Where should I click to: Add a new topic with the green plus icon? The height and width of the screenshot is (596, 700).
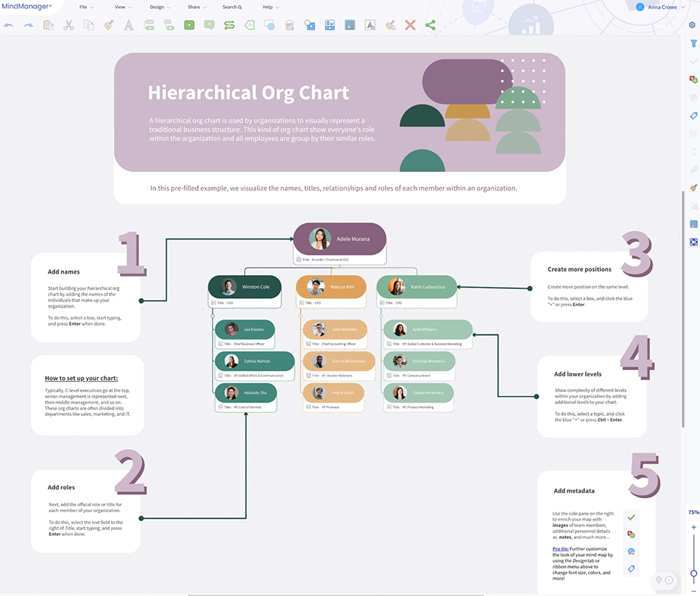coord(187,24)
